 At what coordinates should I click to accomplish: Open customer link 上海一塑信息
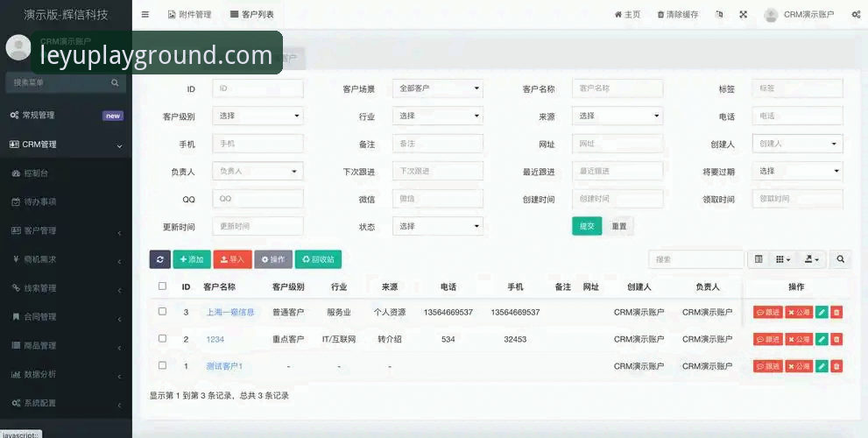click(230, 313)
